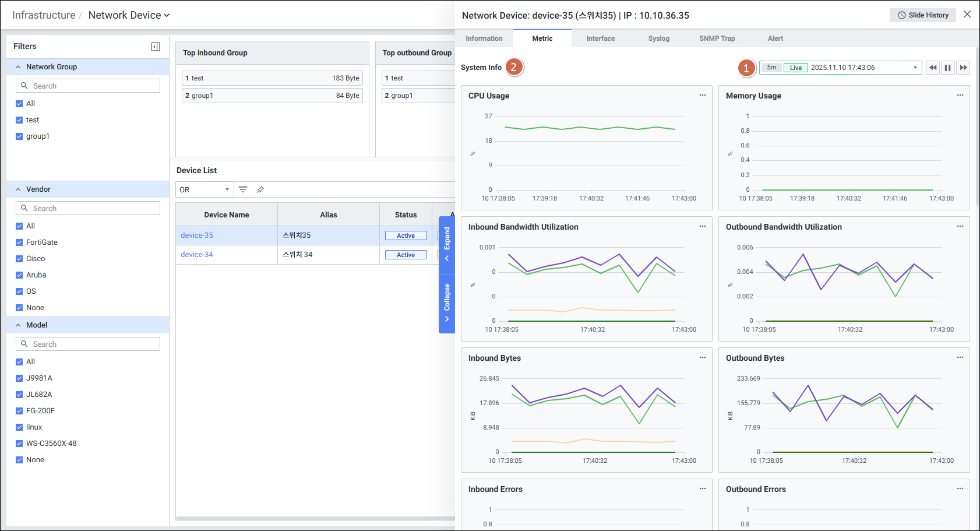This screenshot has width=980, height=531.
Task: Uncheck the FortiGate vendor checkbox
Action: click(x=19, y=242)
